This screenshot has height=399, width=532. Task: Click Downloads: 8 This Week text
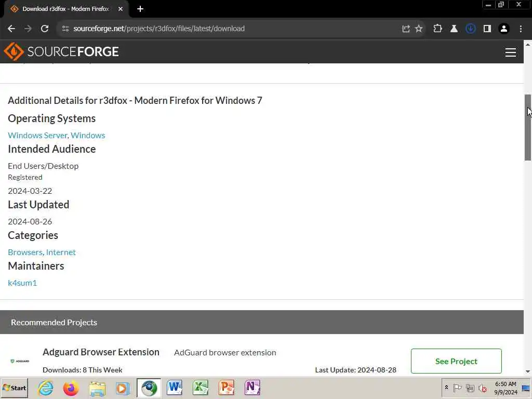pos(83,370)
